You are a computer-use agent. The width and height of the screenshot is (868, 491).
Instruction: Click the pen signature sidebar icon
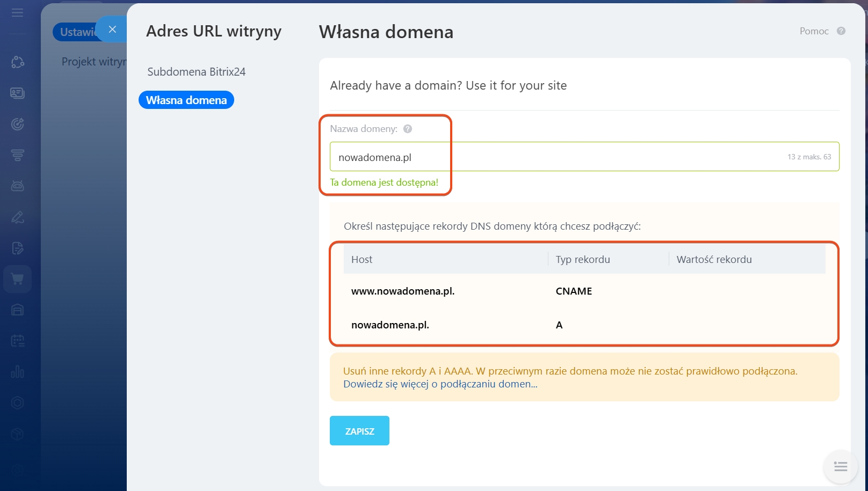[x=18, y=217]
